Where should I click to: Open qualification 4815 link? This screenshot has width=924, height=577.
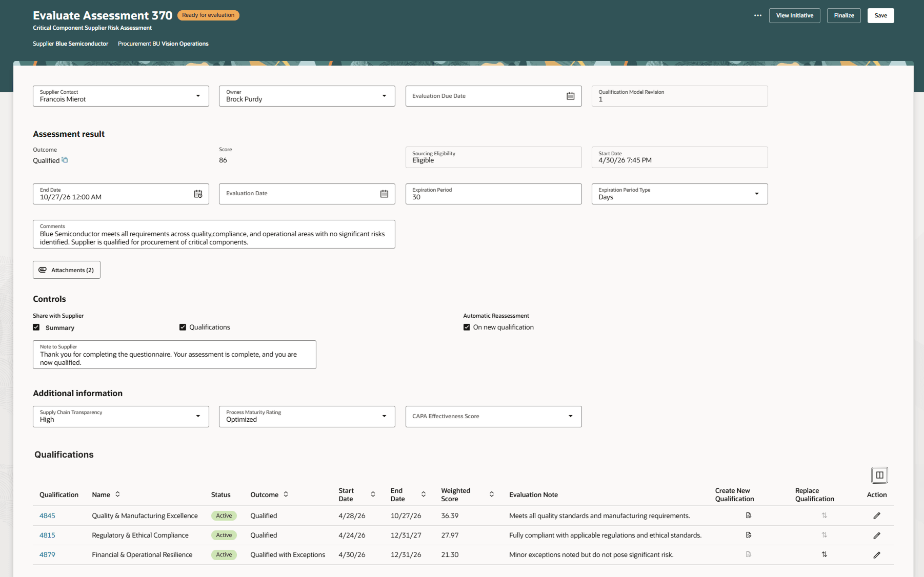point(47,535)
